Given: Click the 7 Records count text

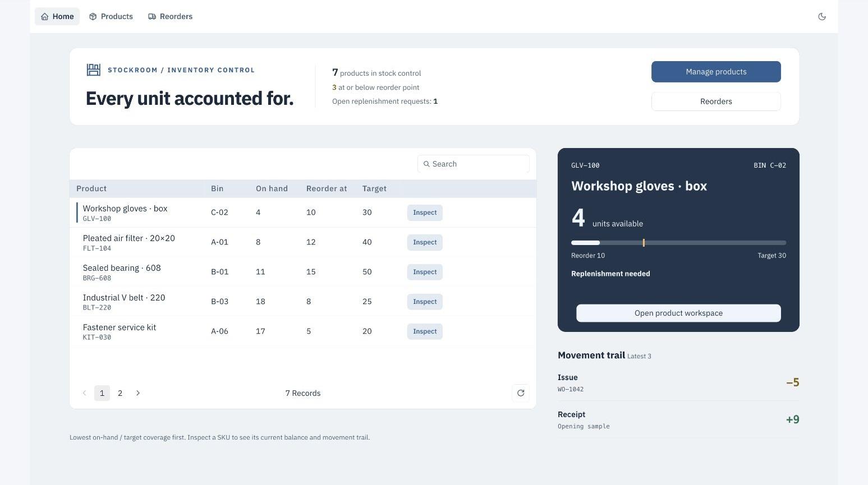Looking at the screenshot, I should point(303,393).
